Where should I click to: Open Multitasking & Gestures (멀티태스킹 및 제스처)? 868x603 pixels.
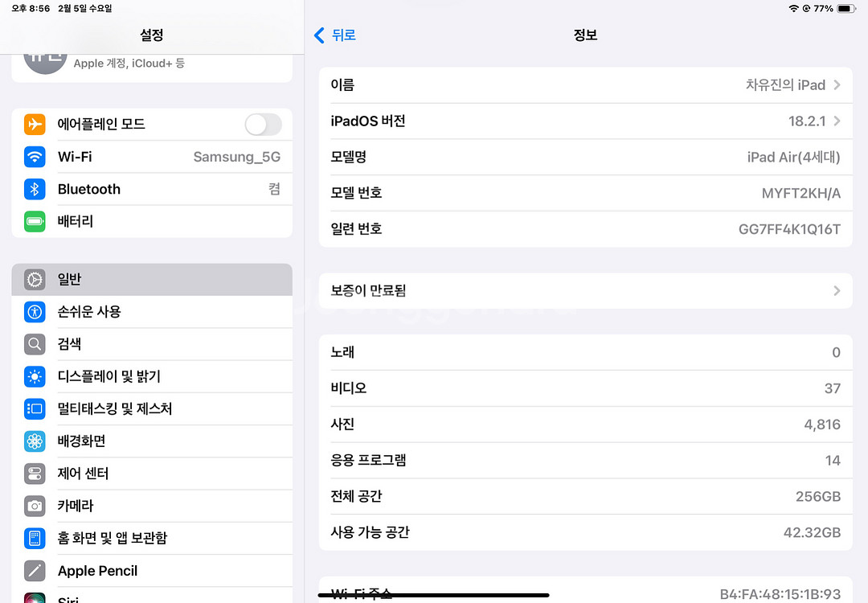pyautogui.click(x=152, y=408)
